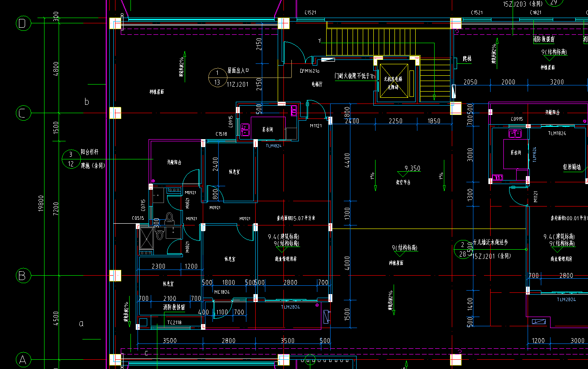
Task: Select the 4500 dimension text
Action: click(x=56, y=318)
